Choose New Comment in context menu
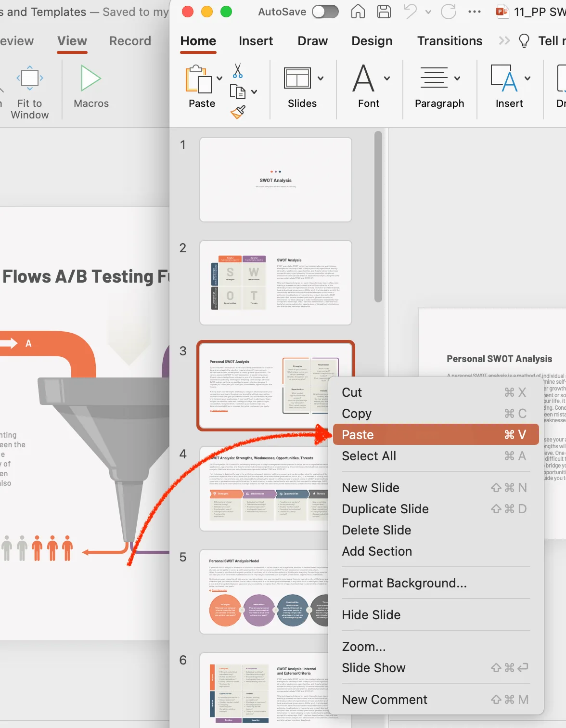The height and width of the screenshot is (728, 566). pos(436,700)
